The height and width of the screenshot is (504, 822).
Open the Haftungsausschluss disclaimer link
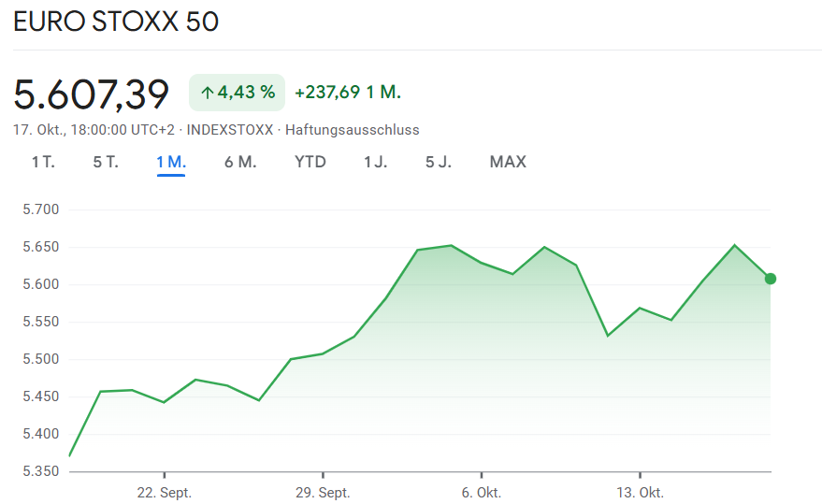(353, 130)
